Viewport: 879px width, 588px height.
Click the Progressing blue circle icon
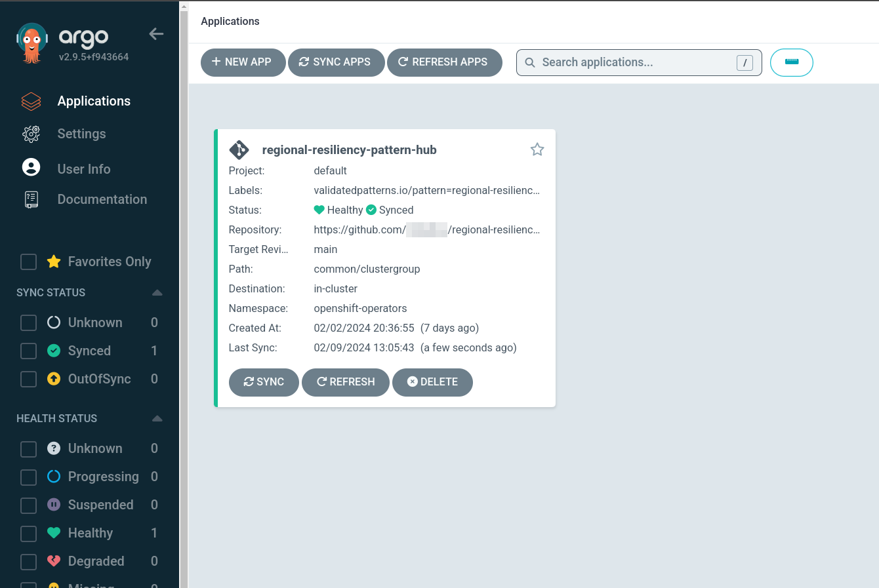(x=54, y=477)
